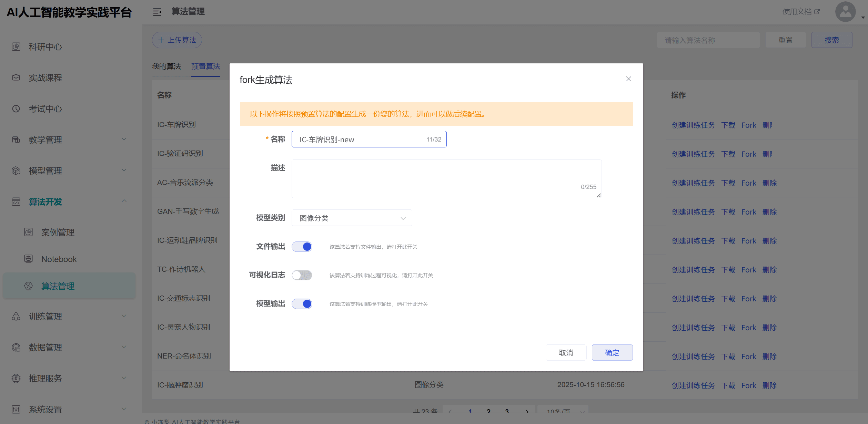This screenshot has height=424, width=868.
Task: Click the 案例管理 sidebar icon
Action: click(x=29, y=232)
